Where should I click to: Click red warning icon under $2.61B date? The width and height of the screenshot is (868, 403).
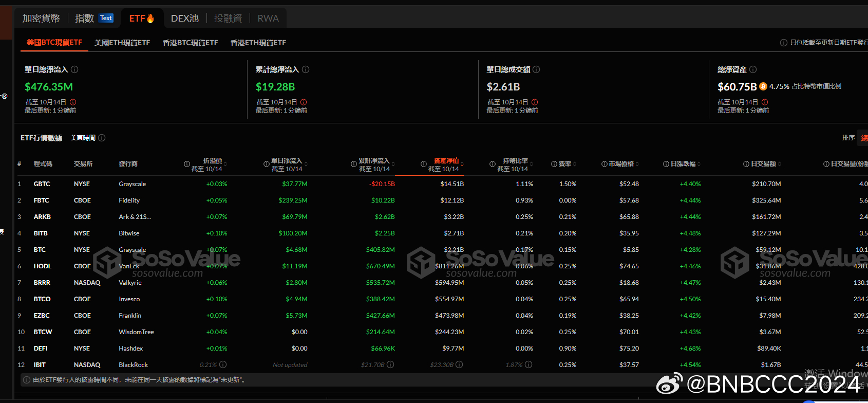(535, 102)
